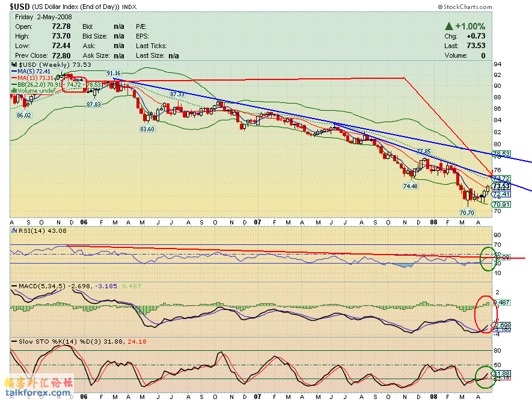This screenshot has height=402, width=532.
Task: Click the 94 tick on the price axis
Action: pyautogui.click(x=497, y=64)
